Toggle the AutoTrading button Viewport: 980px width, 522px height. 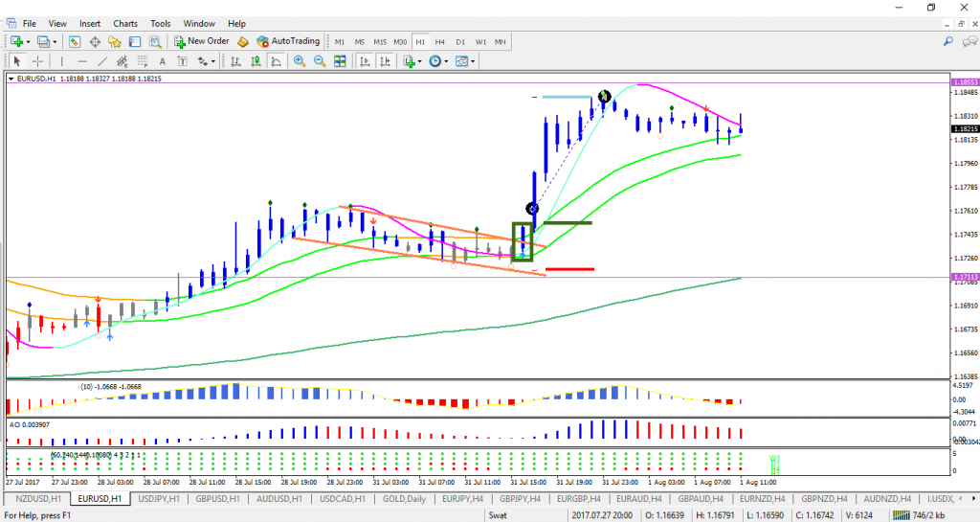pyautogui.click(x=288, y=41)
